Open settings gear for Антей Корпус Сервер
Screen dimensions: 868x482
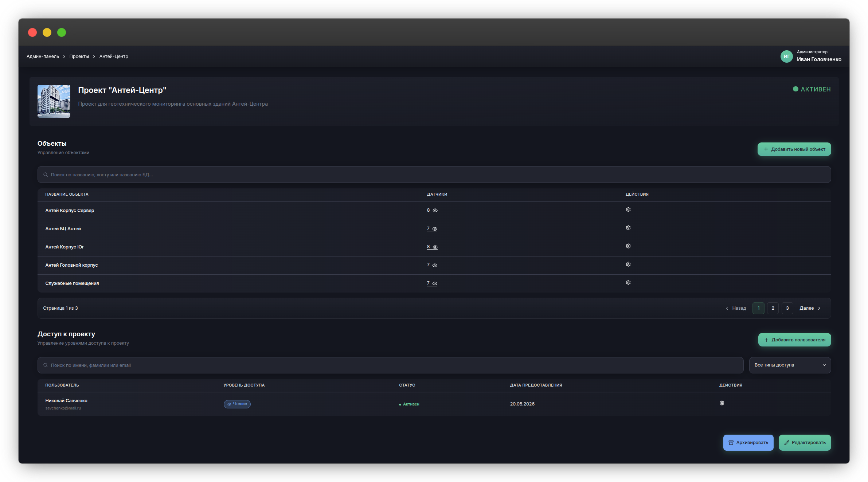(x=628, y=210)
